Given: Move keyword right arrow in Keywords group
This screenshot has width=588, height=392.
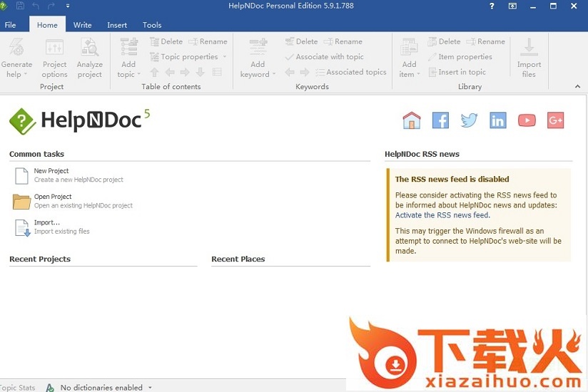Looking at the screenshot, I should (305, 72).
